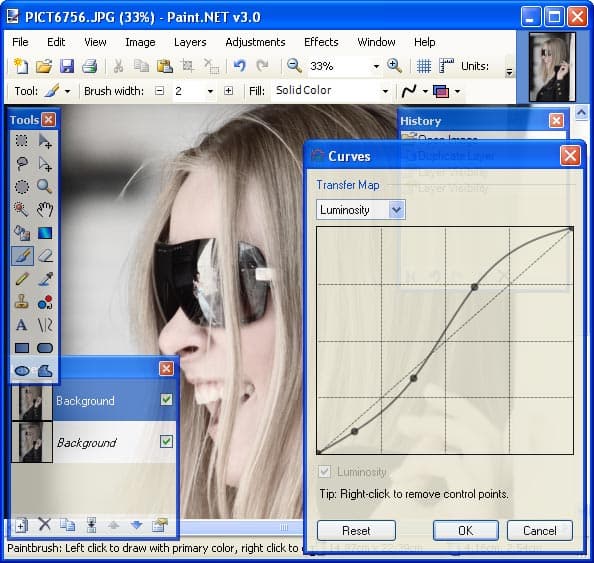Select the Eraser tool
Screen dimensions: 594x563
[x=45, y=256]
